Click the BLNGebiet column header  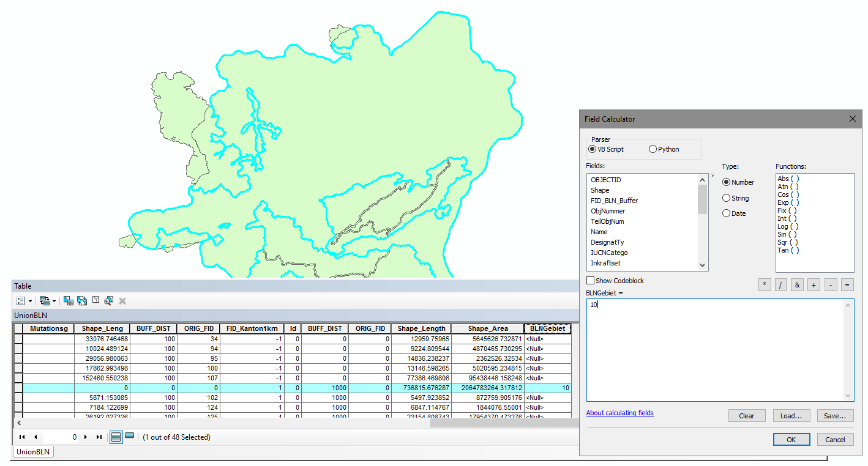(x=547, y=328)
